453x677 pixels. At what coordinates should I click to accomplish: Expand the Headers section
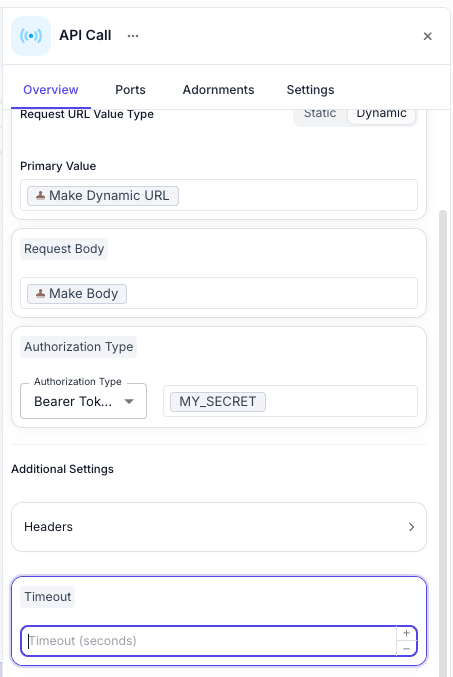click(219, 527)
